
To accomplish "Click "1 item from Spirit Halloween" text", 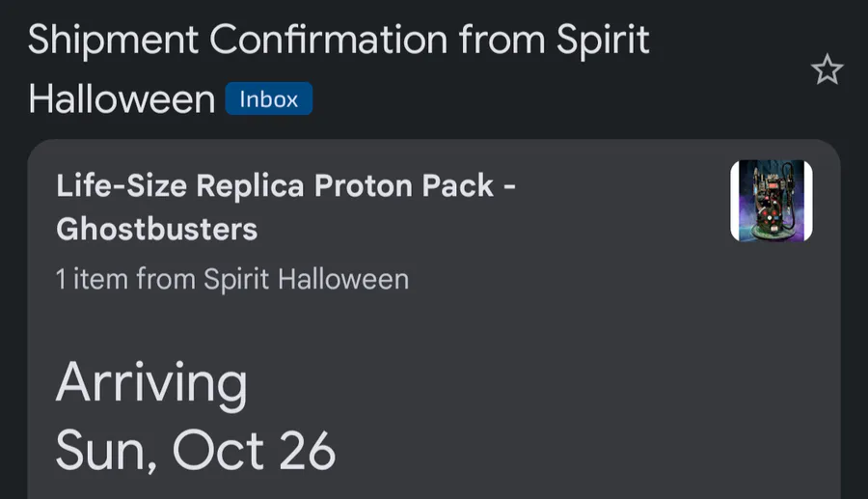I will pos(232,280).
